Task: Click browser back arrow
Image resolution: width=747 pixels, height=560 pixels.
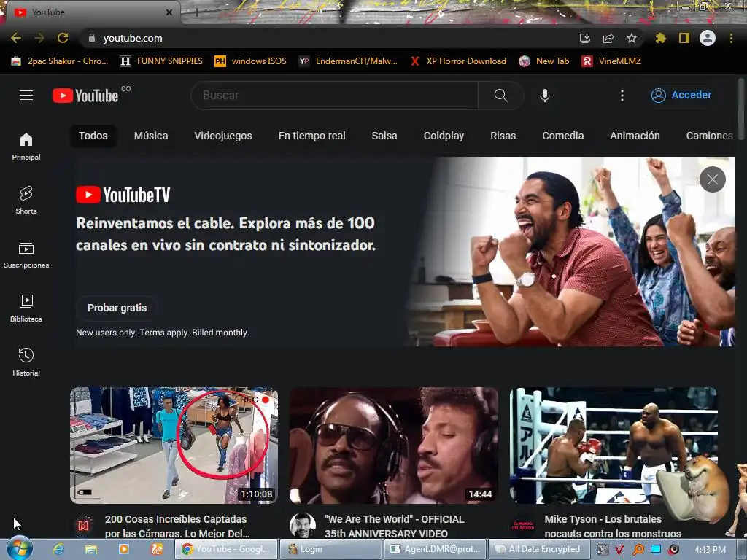Action: (x=16, y=38)
